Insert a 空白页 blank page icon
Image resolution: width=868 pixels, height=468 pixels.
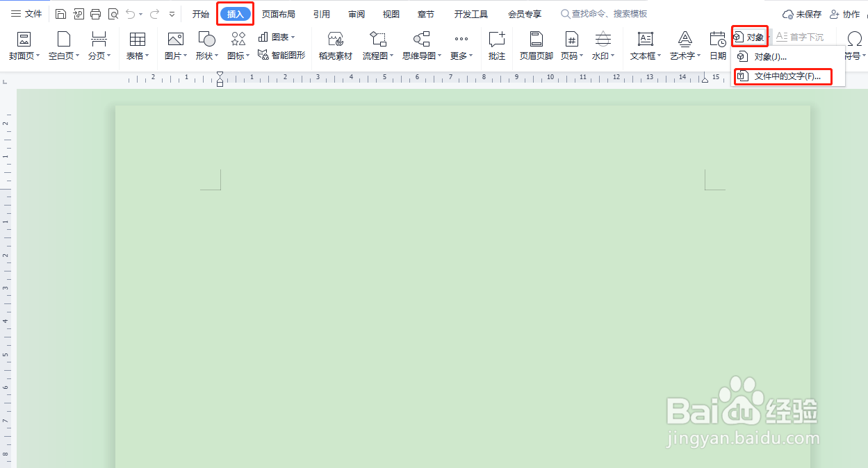[x=64, y=39]
